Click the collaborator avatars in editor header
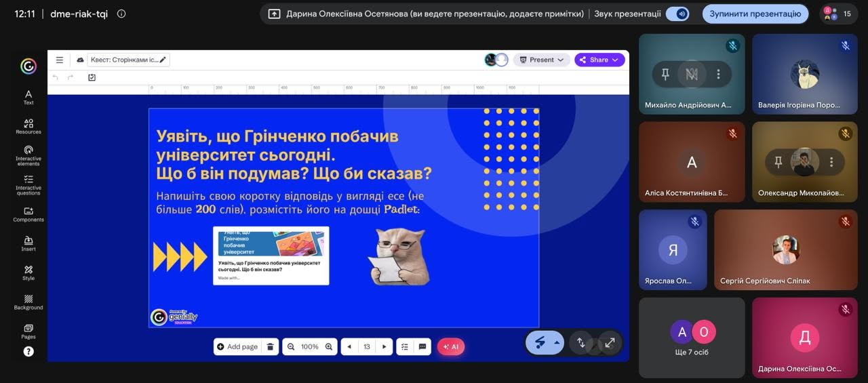 [496, 60]
